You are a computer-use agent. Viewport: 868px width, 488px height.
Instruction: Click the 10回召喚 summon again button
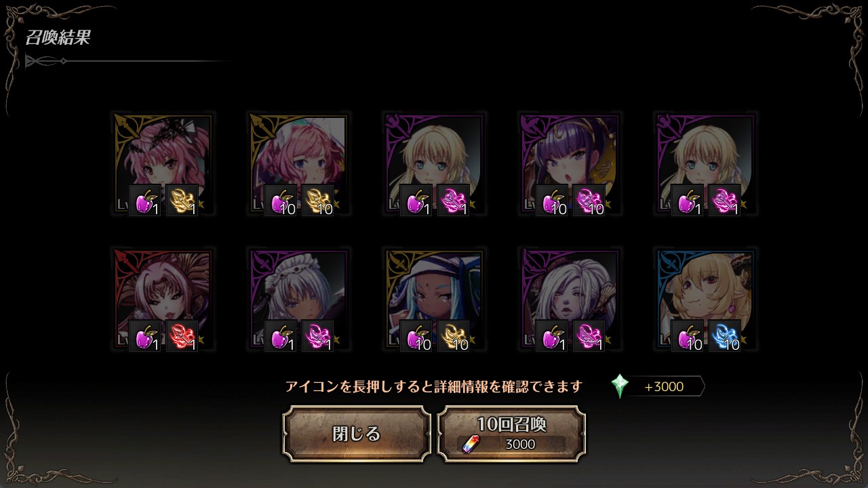coord(511,434)
